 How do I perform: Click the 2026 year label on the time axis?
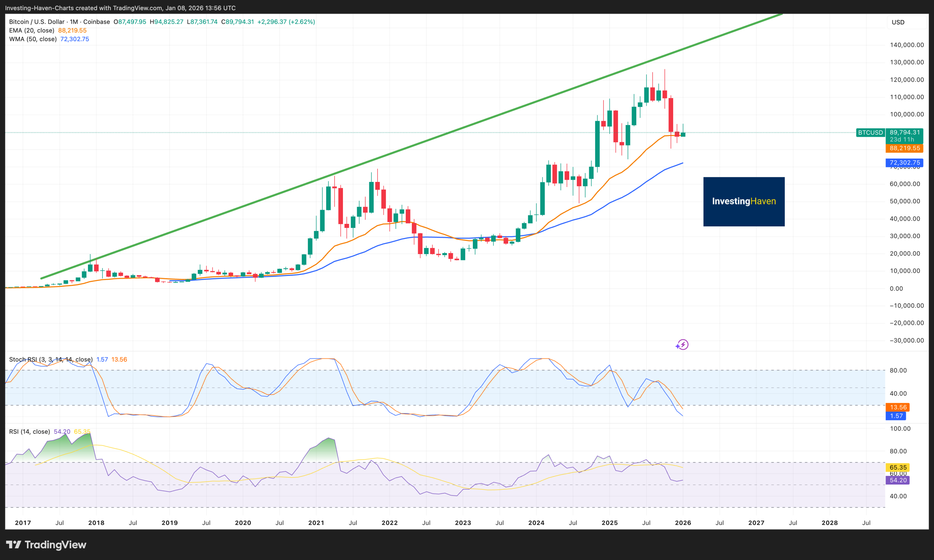point(683,523)
